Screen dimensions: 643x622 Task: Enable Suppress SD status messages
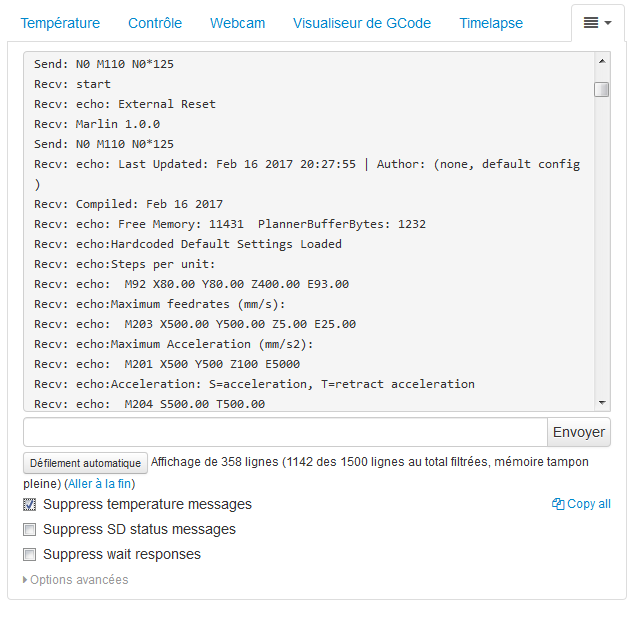(x=30, y=530)
